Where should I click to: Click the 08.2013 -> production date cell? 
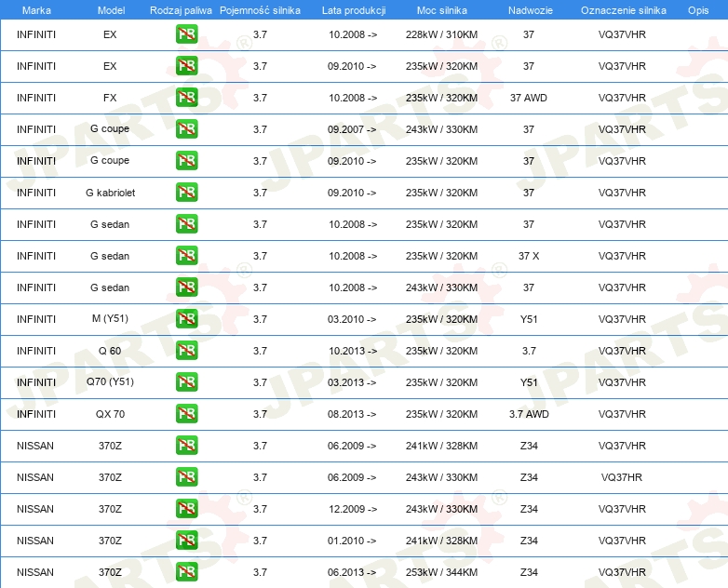point(352,414)
